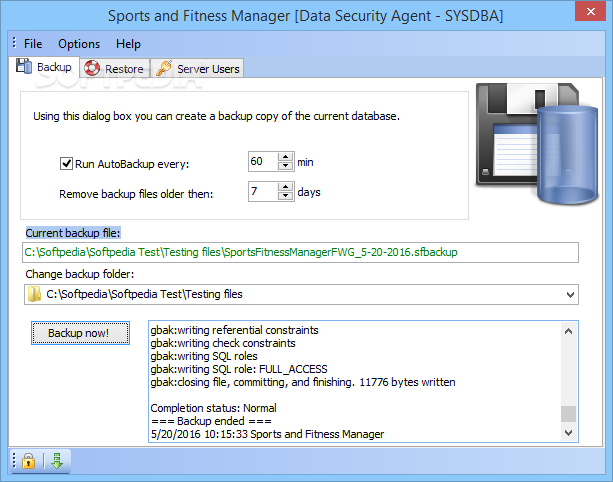Switch to the Backup tab
Image resolution: width=613 pixels, height=482 pixels.
click(x=44, y=67)
